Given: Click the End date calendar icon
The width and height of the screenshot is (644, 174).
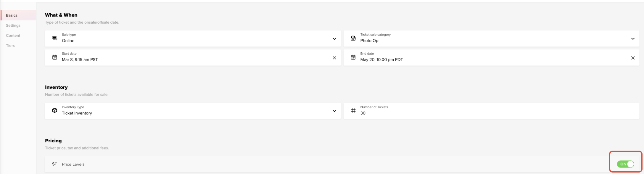Looking at the screenshot, I should (353, 57).
